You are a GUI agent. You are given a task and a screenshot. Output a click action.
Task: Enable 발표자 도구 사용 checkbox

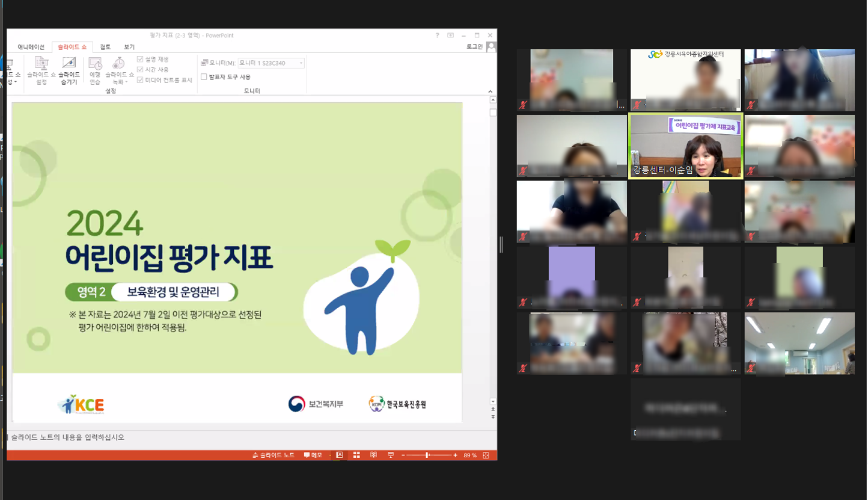[204, 77]
